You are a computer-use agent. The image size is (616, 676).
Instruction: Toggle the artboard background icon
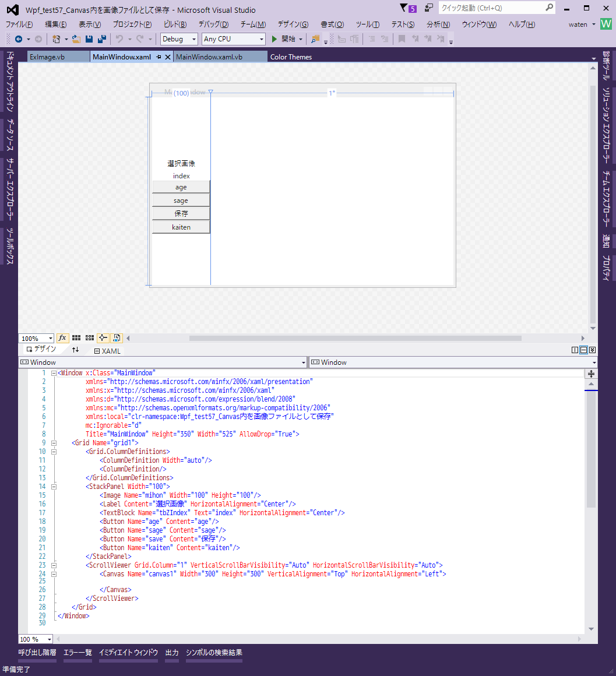(x=117, y=338)
